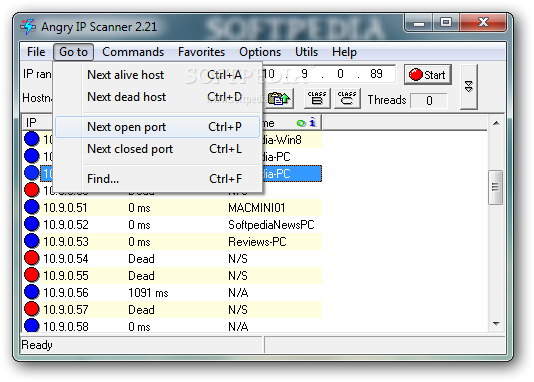Click the blue alive icon for 10.9.0.56
534x382 pixels.
pos(32,292)
